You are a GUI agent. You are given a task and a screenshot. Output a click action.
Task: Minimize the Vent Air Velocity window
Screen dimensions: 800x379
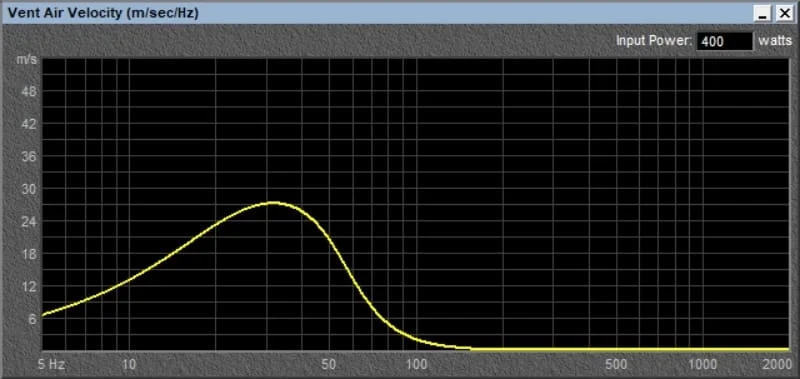pyautogui.click(x=763, y=14)
